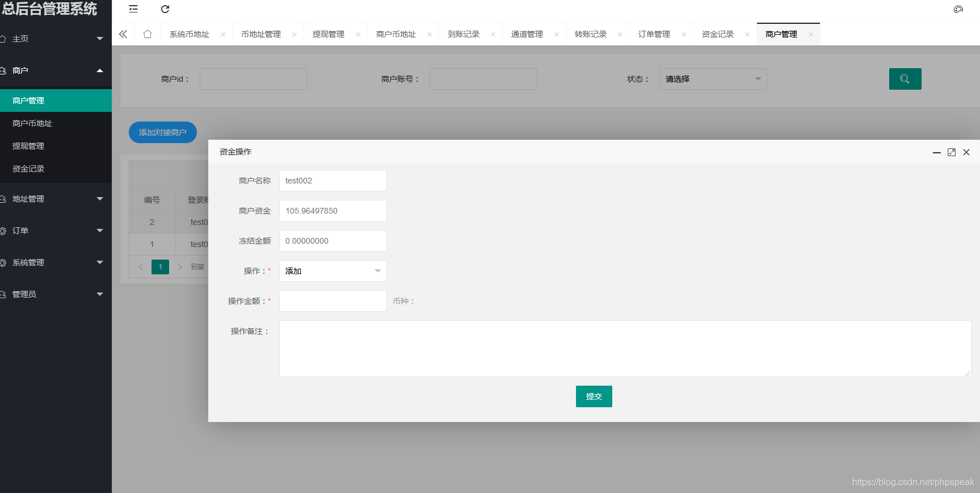Viewport: 980px width, 493px height.
Task: Close the 商户管理 tab
Action: click(x=811, y=35)
